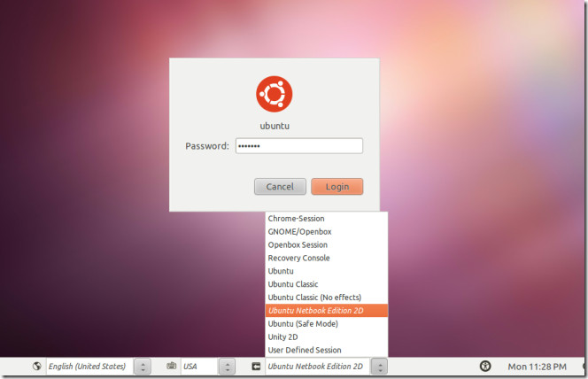588x379 pixels.
Task: Click the Ubuntu logo avatar
Action: tap(275, 94)
